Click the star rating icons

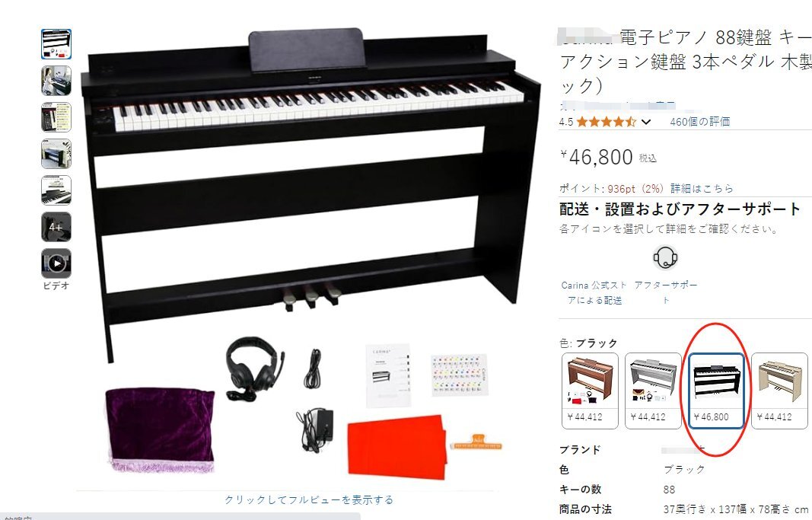tap(606, 123)
